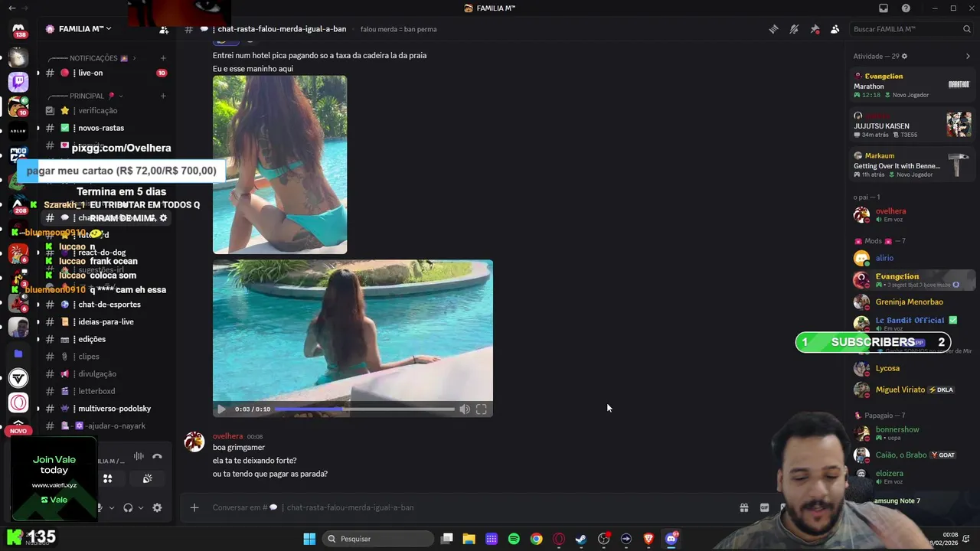Image resolution: width=980 pixels, height=551 pixels.
Task: Select member alirio in member list
Action: coord(913,258)
